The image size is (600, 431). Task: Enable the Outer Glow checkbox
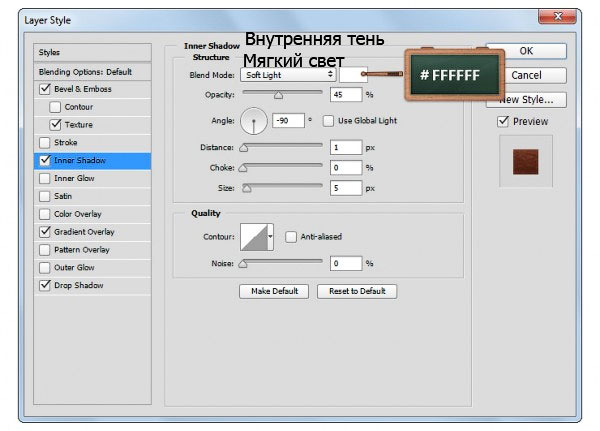(x=45, y=268)
